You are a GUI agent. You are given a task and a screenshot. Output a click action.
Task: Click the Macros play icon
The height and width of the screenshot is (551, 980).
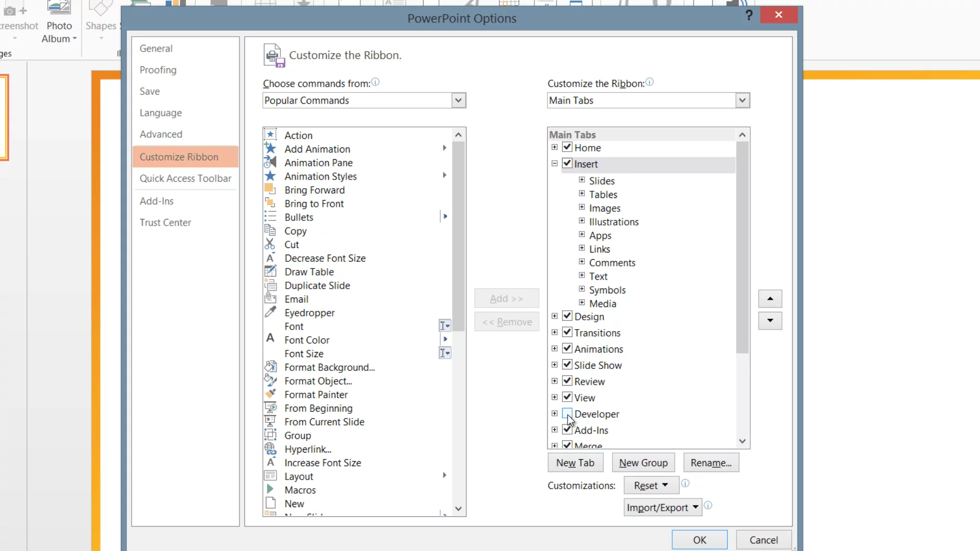point(270,489)
